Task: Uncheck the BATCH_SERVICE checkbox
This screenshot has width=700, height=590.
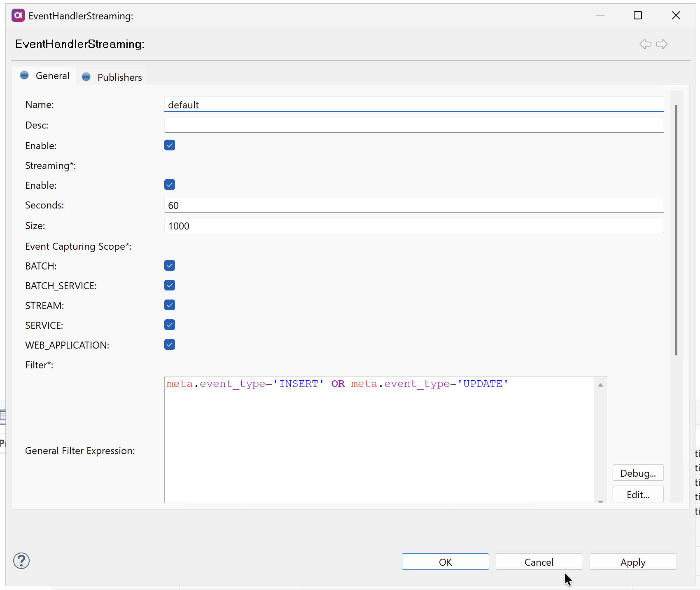Action: click(170, 285)
